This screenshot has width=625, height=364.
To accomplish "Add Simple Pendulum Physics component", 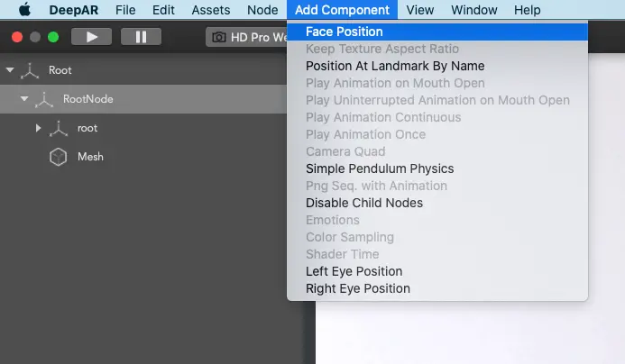I will point(437,168).
